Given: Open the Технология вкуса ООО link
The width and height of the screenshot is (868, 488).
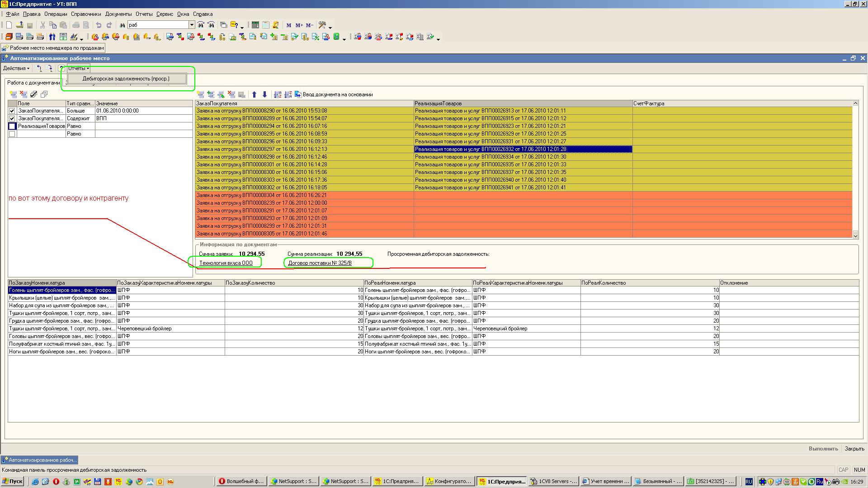Looking at the screenshot, I should [226, 263].
